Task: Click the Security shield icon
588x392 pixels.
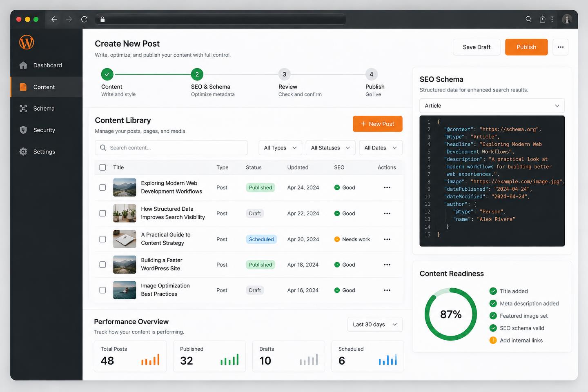Action: (x=23, y=130)
